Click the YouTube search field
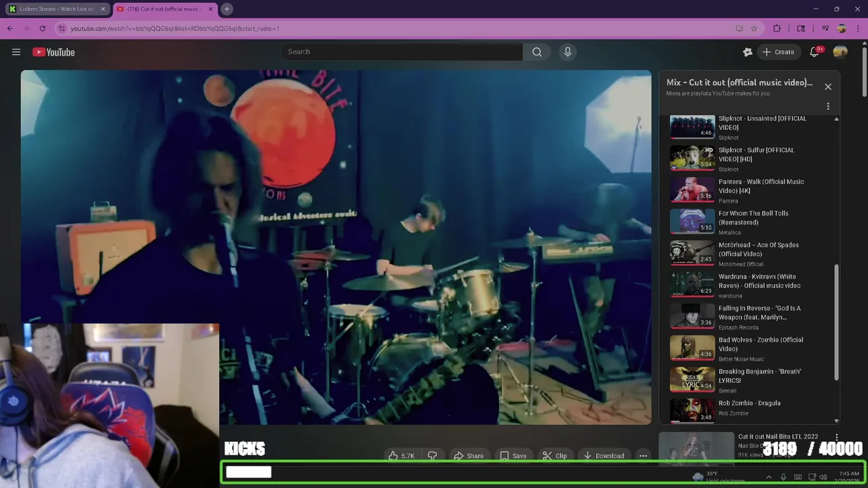Screen dimensions: 868x488 [401, 52]
